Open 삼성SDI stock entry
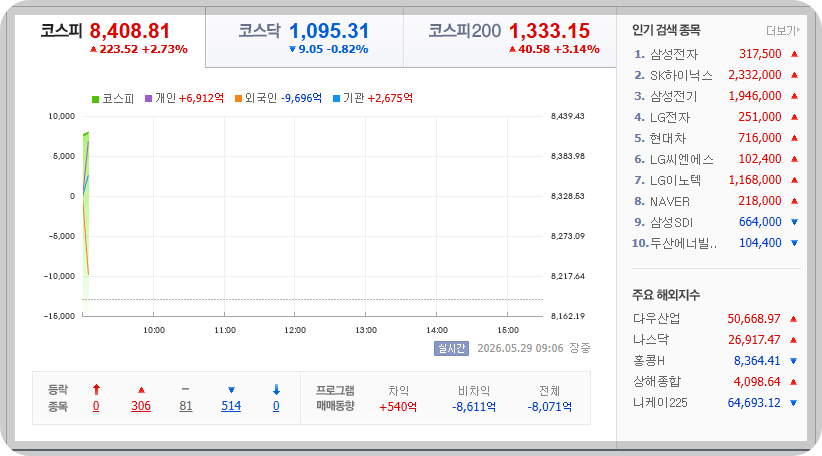The height and width of the screenshot is (456, 822). click(x=672, y=222)
